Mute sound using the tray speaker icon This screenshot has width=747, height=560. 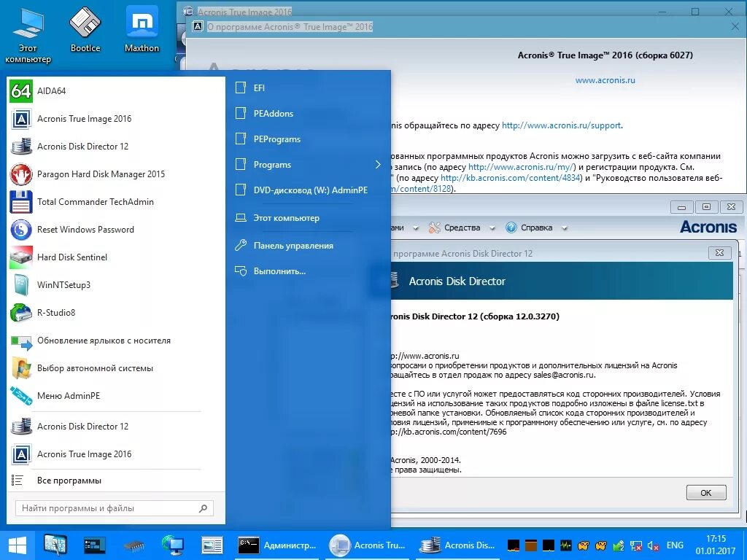653,545
